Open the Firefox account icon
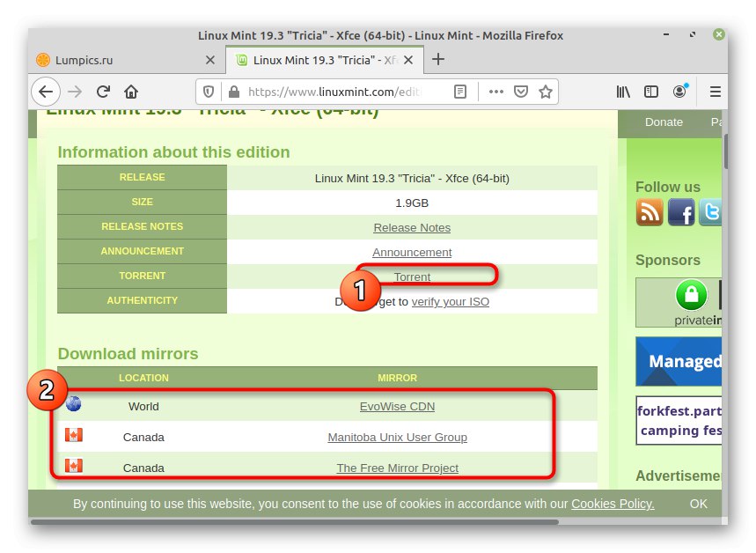The height and width of the screenshot is (553, 756). 679,92
